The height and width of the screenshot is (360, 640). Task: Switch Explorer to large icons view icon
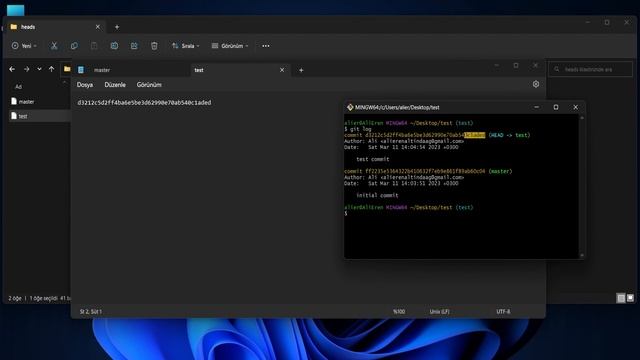click(x=630, y=298)
